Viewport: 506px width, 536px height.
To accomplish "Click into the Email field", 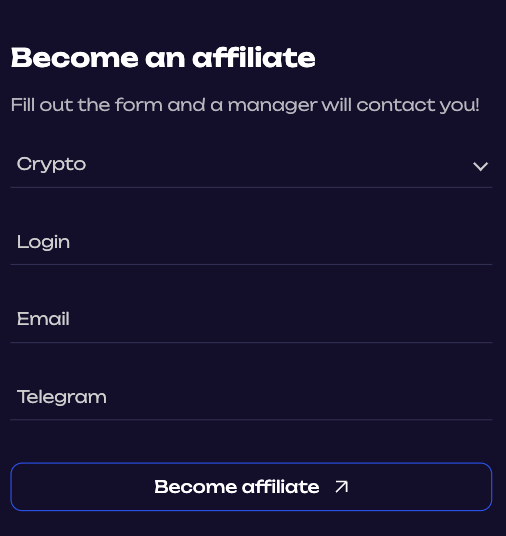I will pos(251,319).
